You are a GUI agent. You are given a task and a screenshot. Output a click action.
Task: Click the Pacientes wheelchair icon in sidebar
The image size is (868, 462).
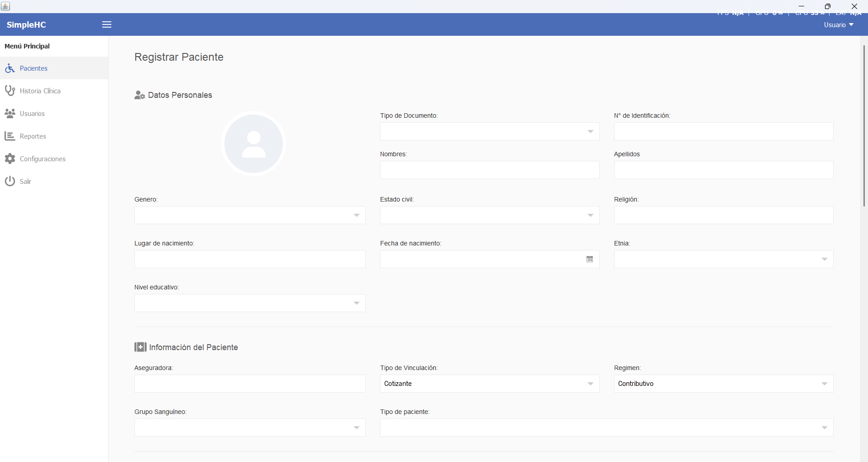point(10,68)
